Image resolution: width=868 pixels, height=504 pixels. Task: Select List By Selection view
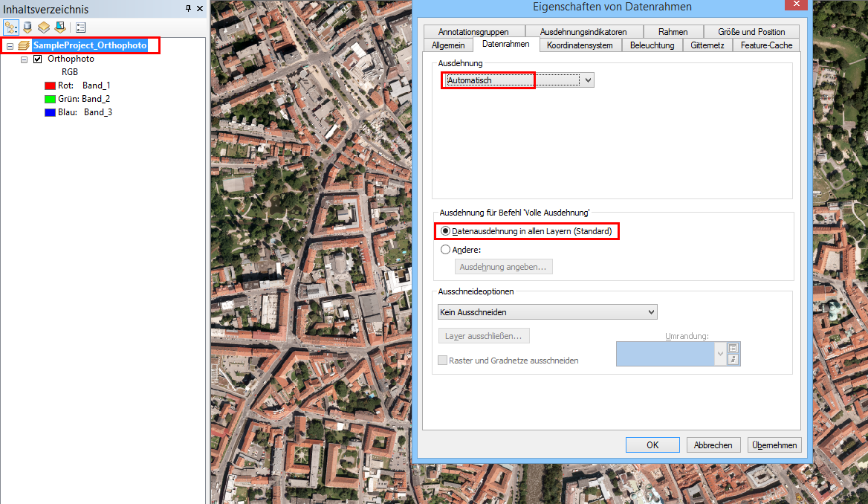tap(62, 27)
